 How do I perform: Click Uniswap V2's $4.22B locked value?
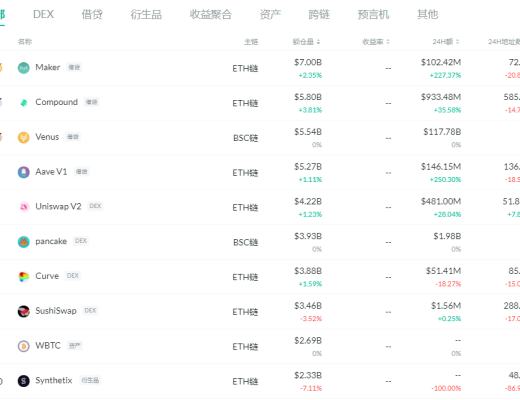(x=308, y=201)
